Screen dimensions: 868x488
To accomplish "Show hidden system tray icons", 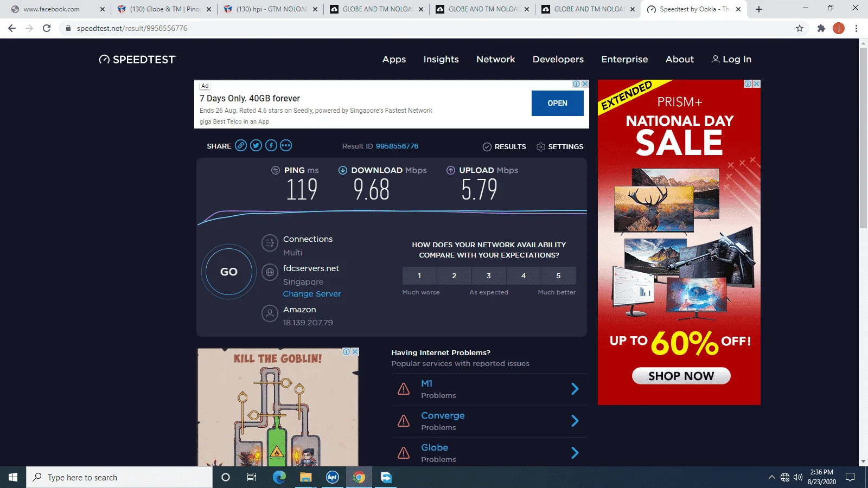I will click(x=771, y=477).
